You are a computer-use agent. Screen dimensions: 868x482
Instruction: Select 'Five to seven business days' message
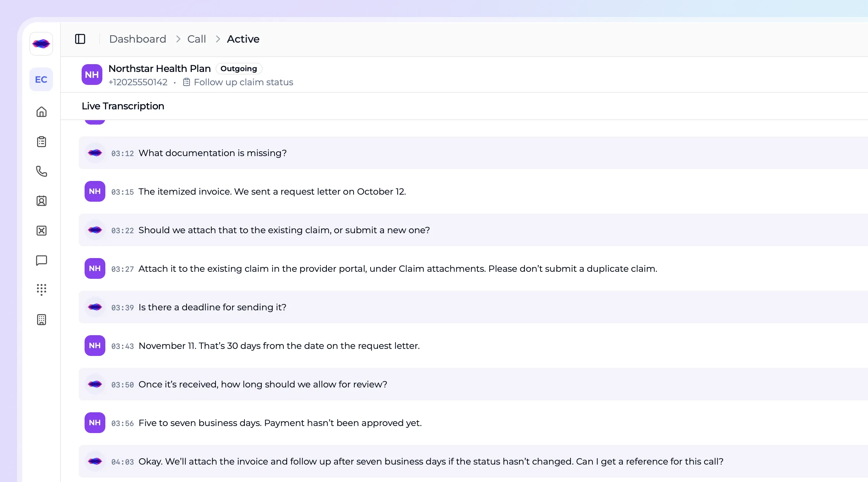[x=280, y=423]
